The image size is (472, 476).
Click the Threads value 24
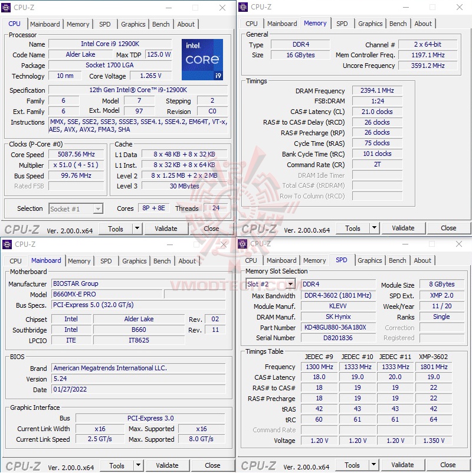coord(216,208)
